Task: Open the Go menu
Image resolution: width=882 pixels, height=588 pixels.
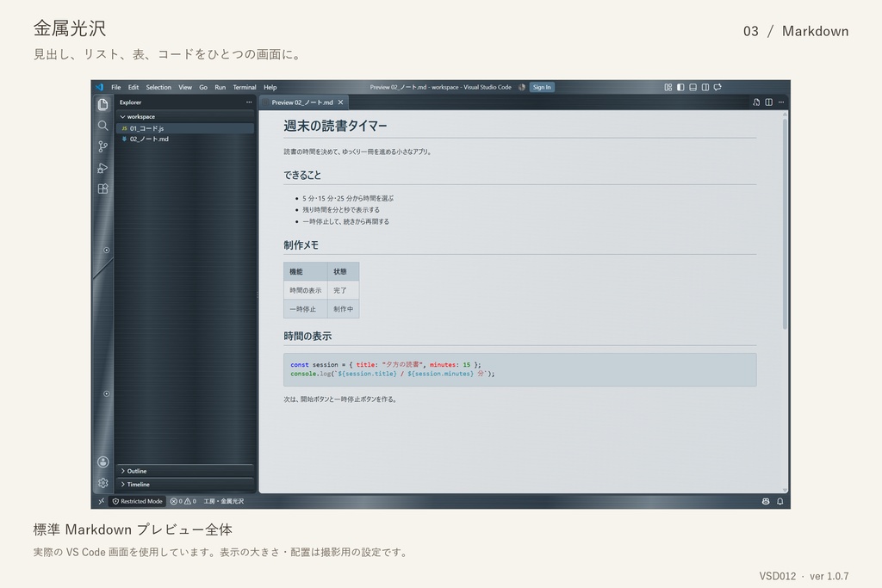Action: point(203,87)
